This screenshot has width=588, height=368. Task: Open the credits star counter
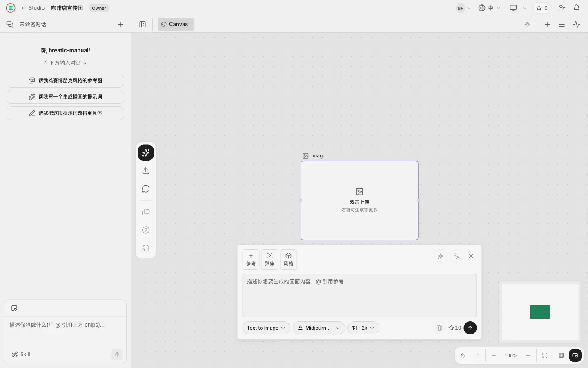(x=542, y=8)
